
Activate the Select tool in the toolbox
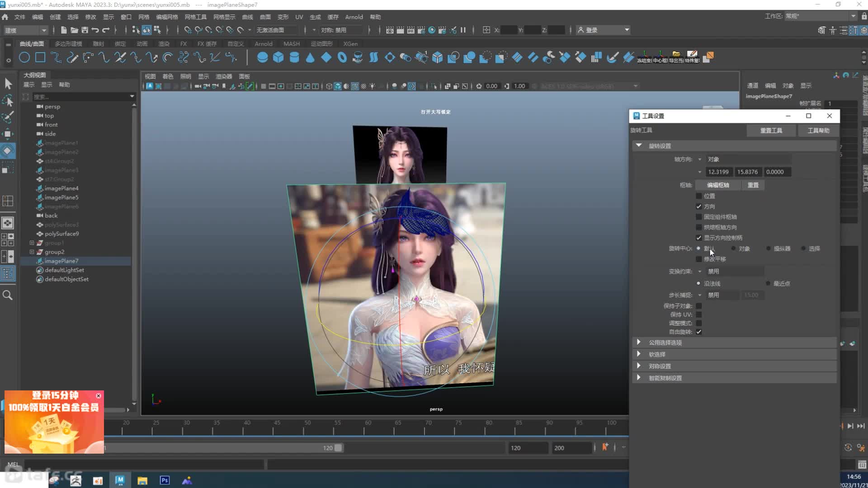pos(8,84)
